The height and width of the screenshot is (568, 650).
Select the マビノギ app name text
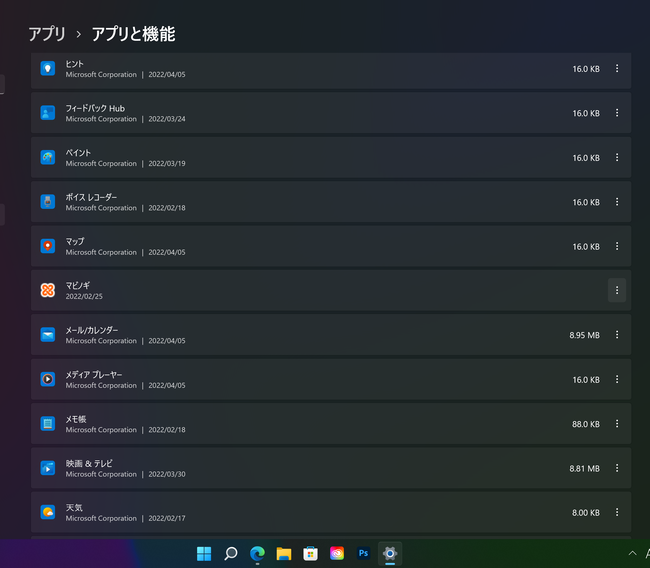[x=78, y=286]
